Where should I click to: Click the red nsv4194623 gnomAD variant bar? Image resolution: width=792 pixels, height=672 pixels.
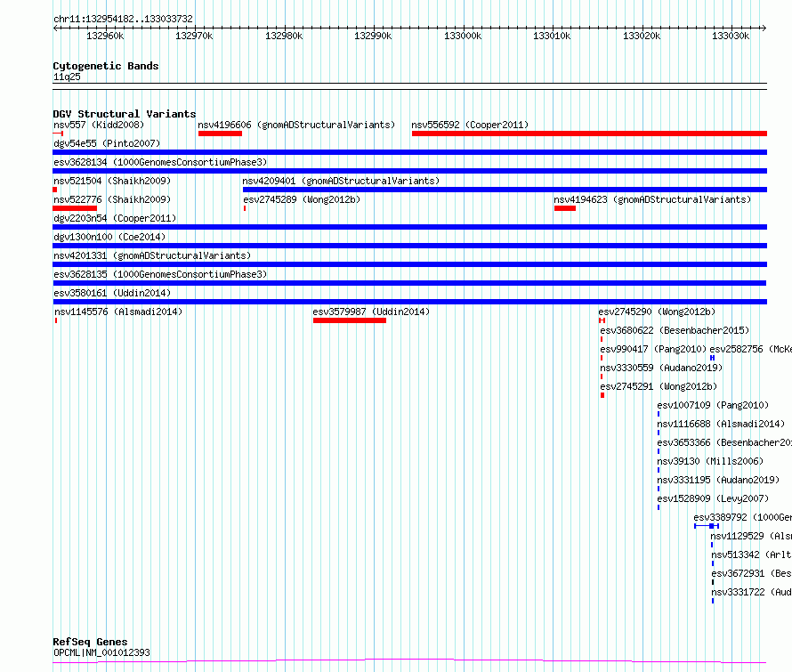click(x=565, y=208)
